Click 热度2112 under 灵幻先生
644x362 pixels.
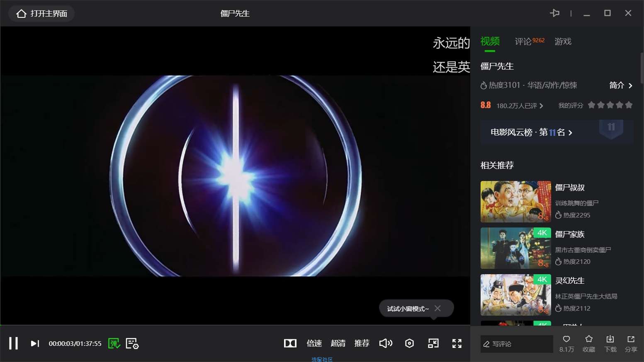[x=573, y=308]
